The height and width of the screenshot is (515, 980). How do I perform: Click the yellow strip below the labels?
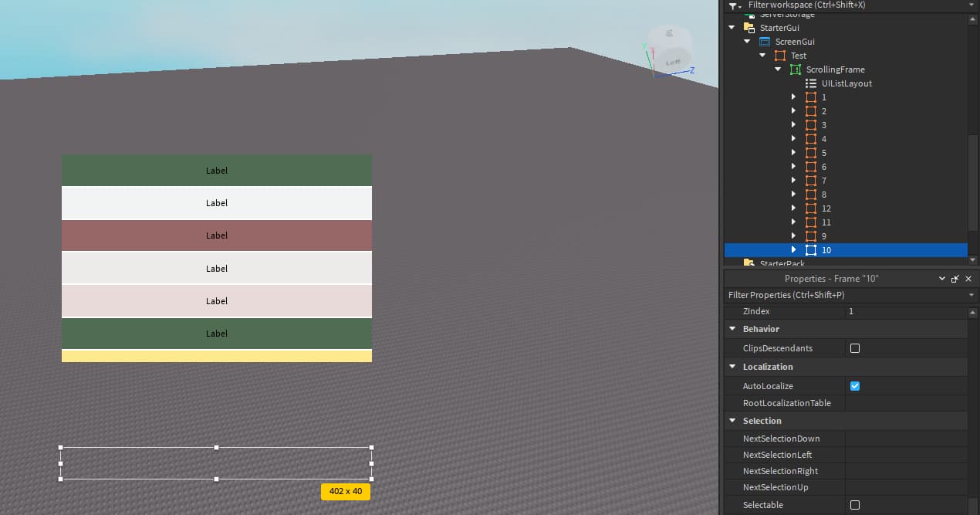click(x=217, y=356)
